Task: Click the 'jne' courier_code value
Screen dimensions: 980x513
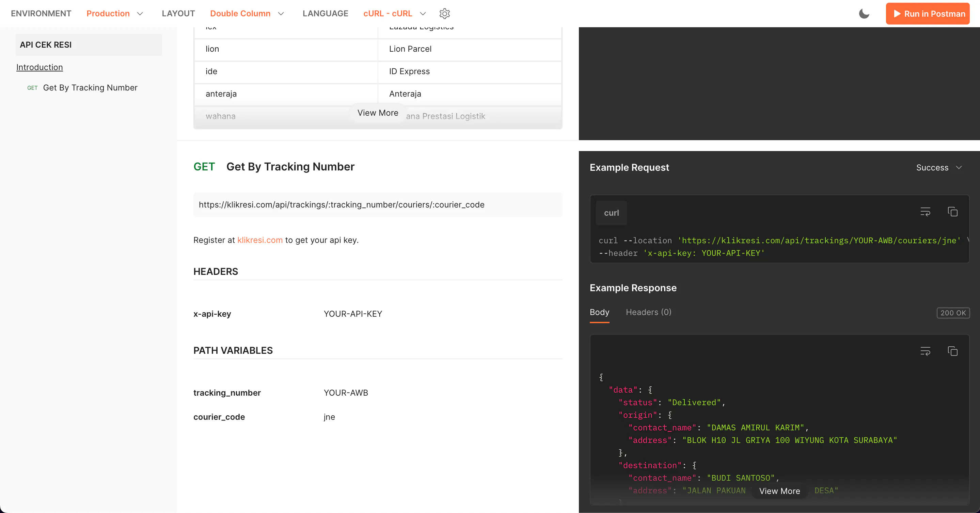Action: [x=329, y=417]
